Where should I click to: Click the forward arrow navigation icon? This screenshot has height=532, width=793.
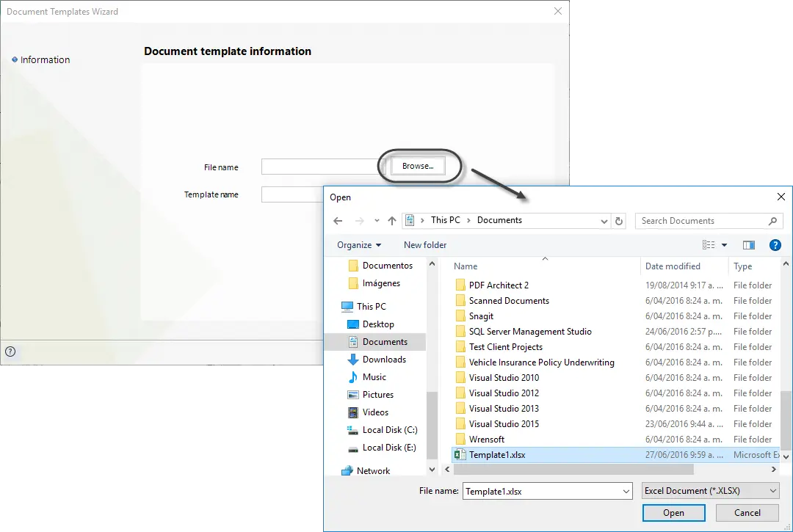coord(360,221)
